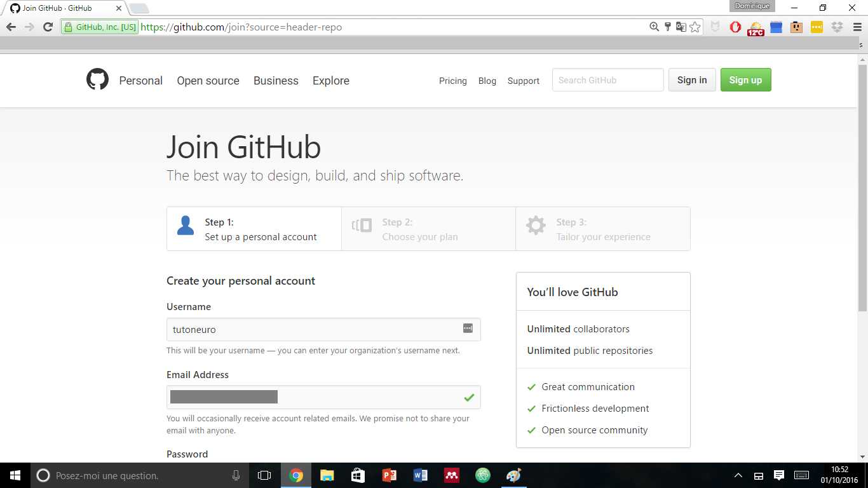Open the Business menu item
The width and height of the screenshot is (868, 488).
point(276,81)
